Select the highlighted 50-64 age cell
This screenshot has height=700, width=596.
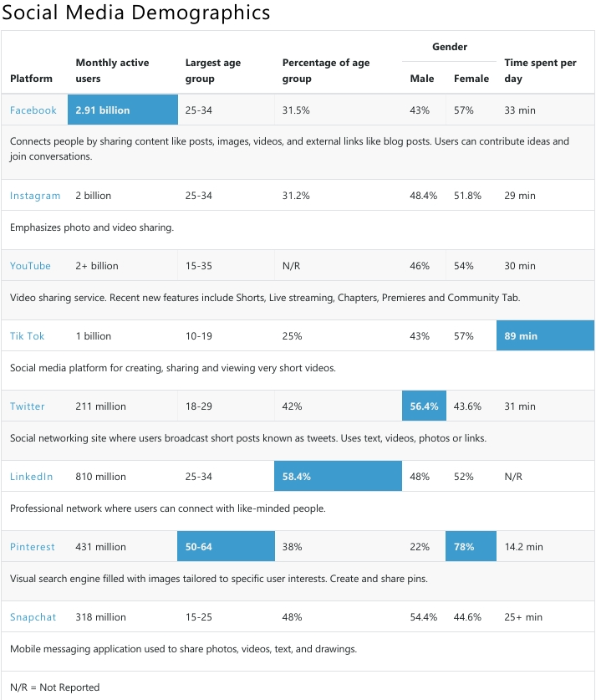point(226,546)
